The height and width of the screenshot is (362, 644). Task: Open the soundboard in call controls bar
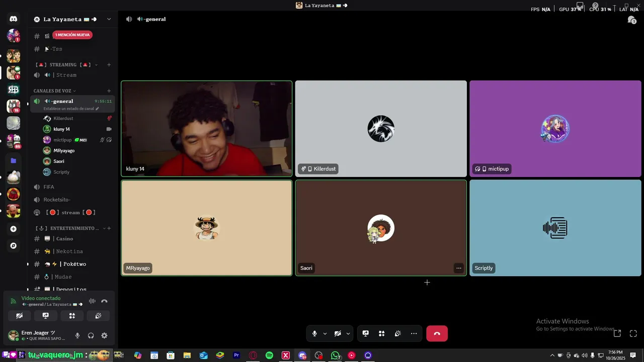tap(397, 333)
